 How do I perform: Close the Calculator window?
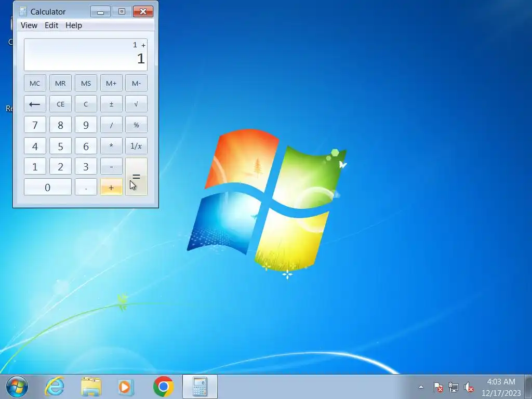click(143, 11)
